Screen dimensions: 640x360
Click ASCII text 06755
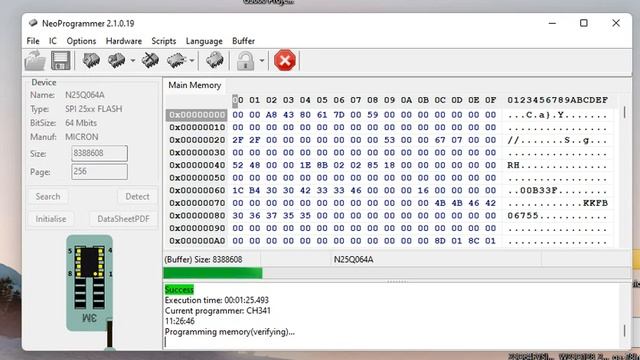(x=523, y=216)
